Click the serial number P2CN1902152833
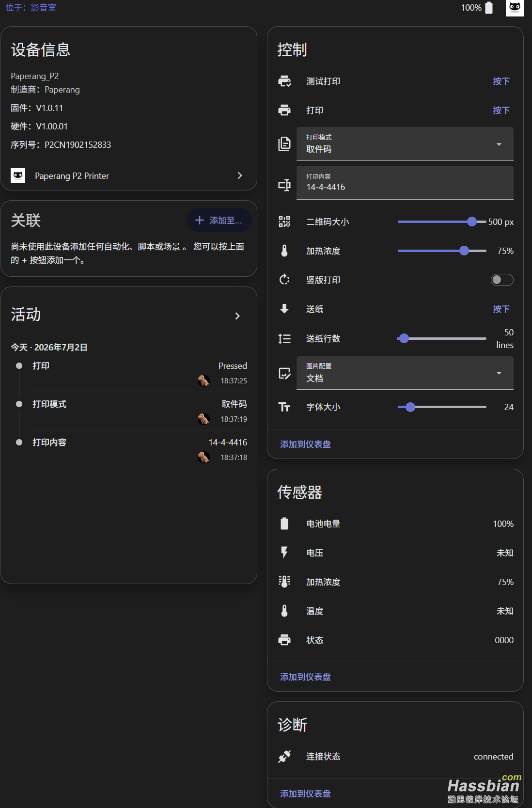This screenshot has width=532, height=808. pos(78,144)
